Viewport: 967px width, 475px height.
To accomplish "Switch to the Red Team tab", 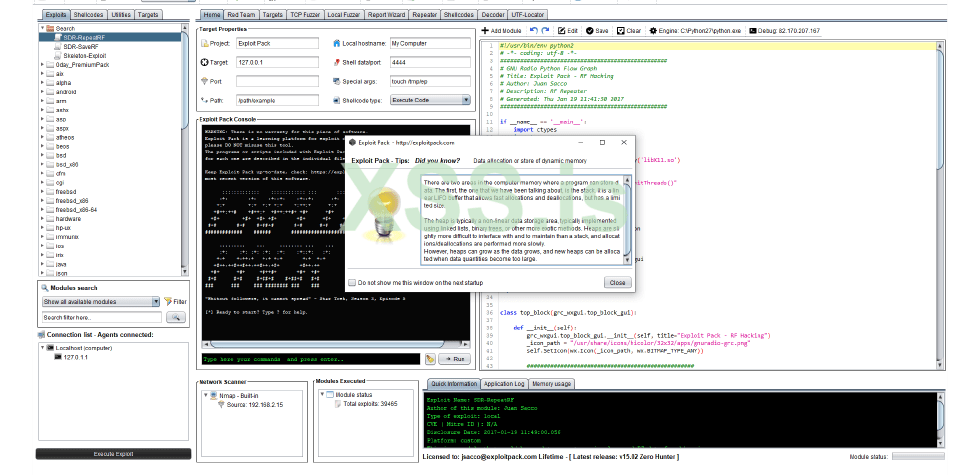I will (x=243, y=16).
